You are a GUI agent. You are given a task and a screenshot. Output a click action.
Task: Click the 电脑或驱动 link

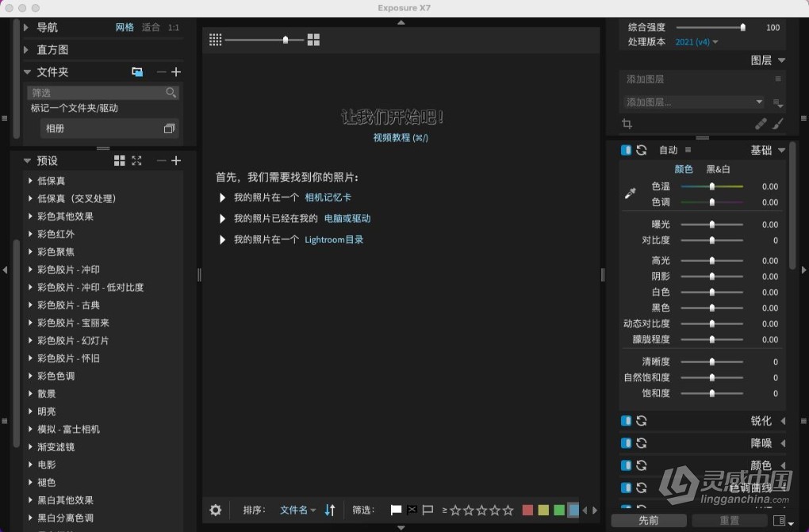point(347,218)
